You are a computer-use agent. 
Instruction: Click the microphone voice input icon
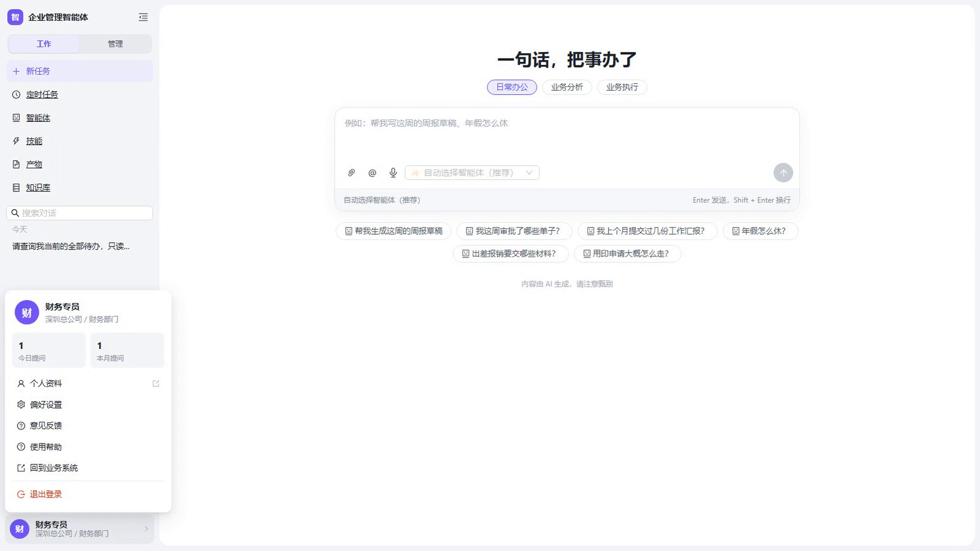coord(393,173)
